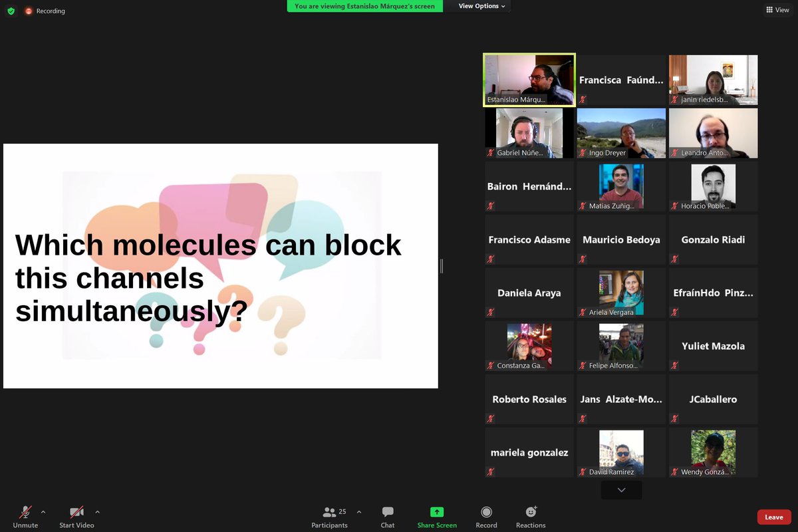This screenshot has width=798, height=532.
Task: Start Video with the camera toggle
Action: coord(76,517)
